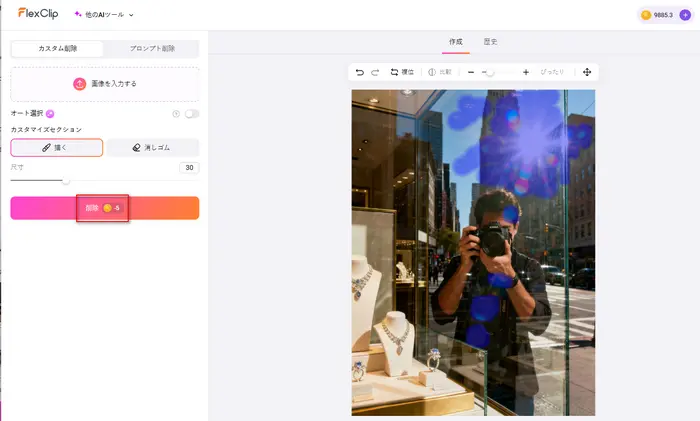
Task: Select the 描く draw brush option
Action: pyautogui.click(x=57, y=147)
